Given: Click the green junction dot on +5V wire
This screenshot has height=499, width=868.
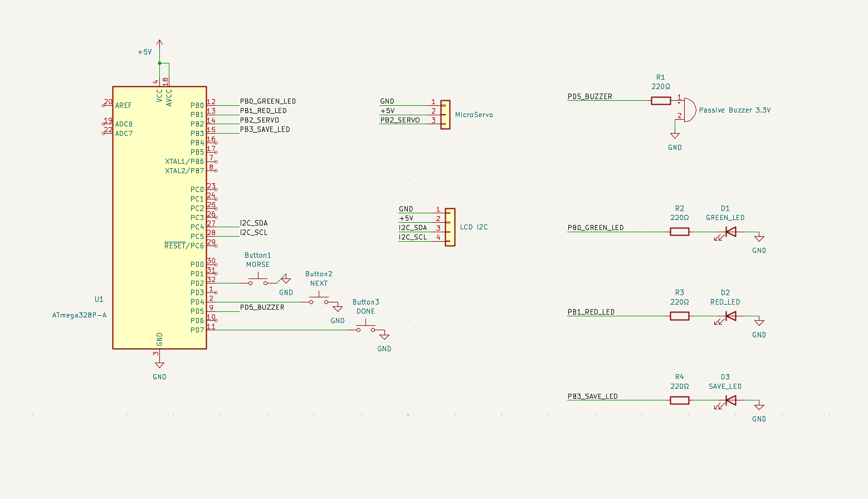Looking at the screenshot, I should [x=159, y=63].
